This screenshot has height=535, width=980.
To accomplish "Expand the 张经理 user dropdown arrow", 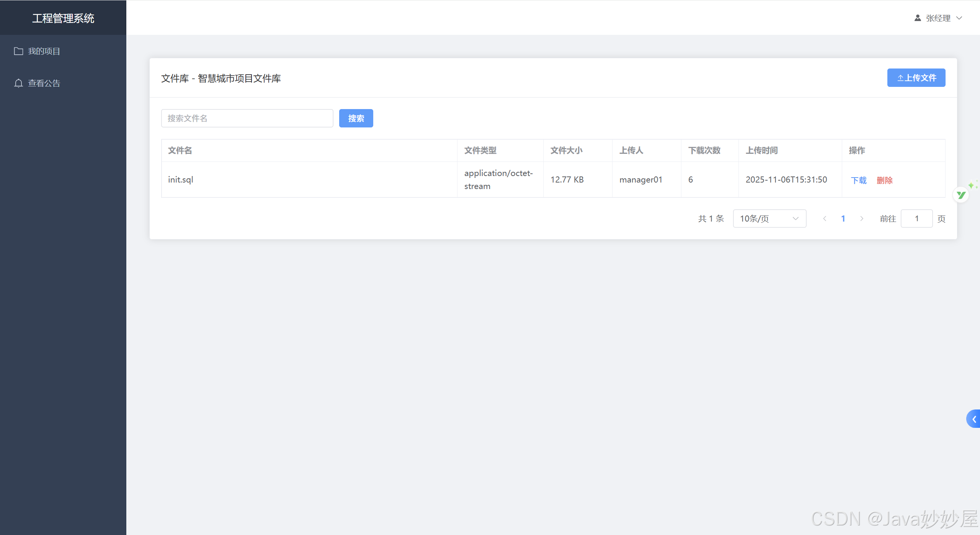I will 959,18.
